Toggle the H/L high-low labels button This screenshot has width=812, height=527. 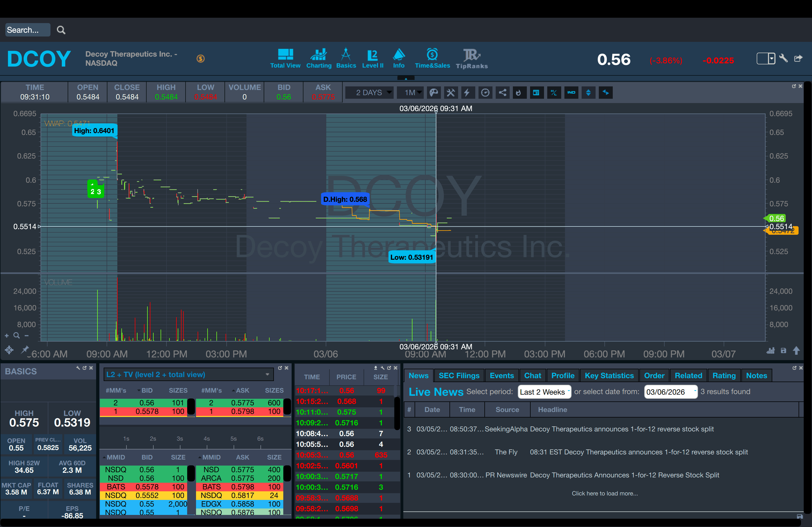(x=554, y=93)
